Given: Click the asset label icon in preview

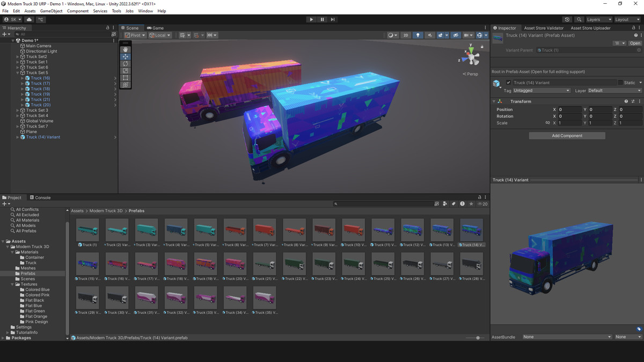Looking at the screenshot, I should tap(639, 329).
